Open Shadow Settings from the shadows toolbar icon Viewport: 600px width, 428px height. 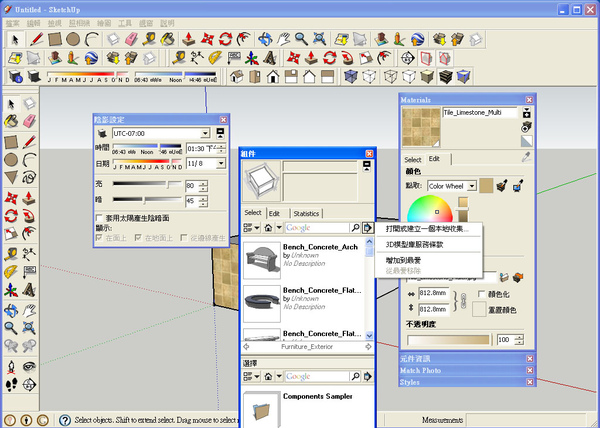[x=16, y=76]
